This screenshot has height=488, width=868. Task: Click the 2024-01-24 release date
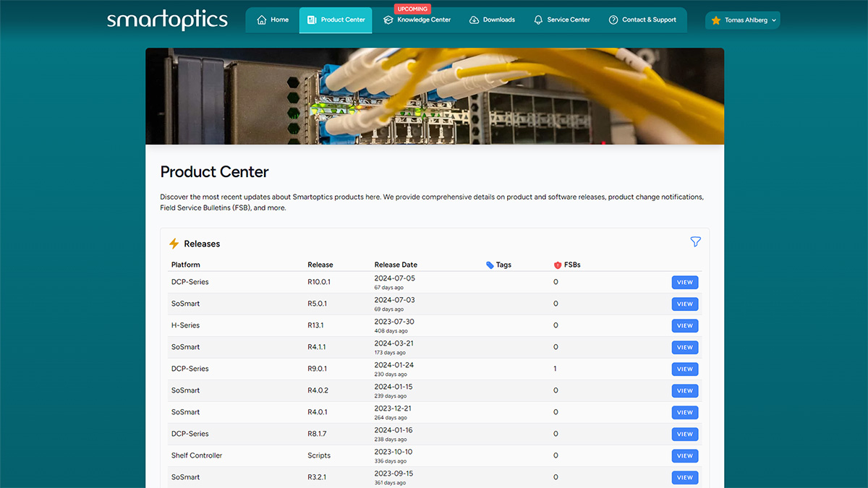(394, 365)
